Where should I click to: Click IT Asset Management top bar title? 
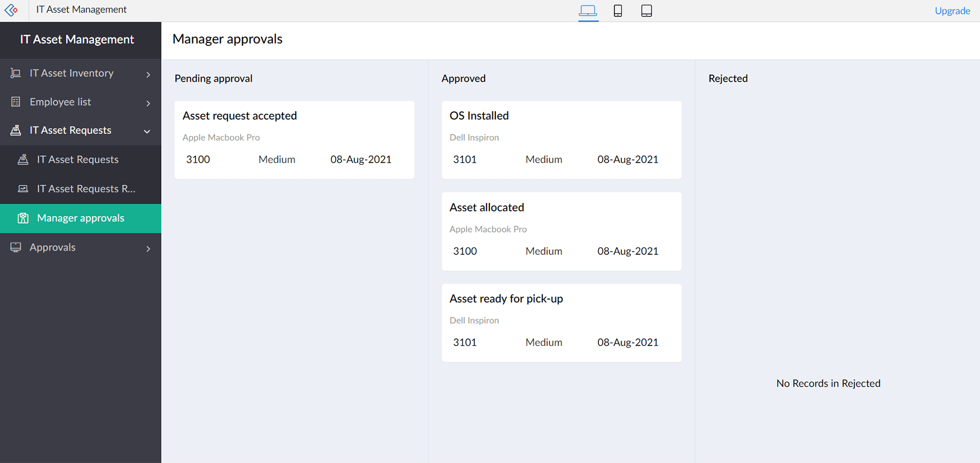pos(81,9)
